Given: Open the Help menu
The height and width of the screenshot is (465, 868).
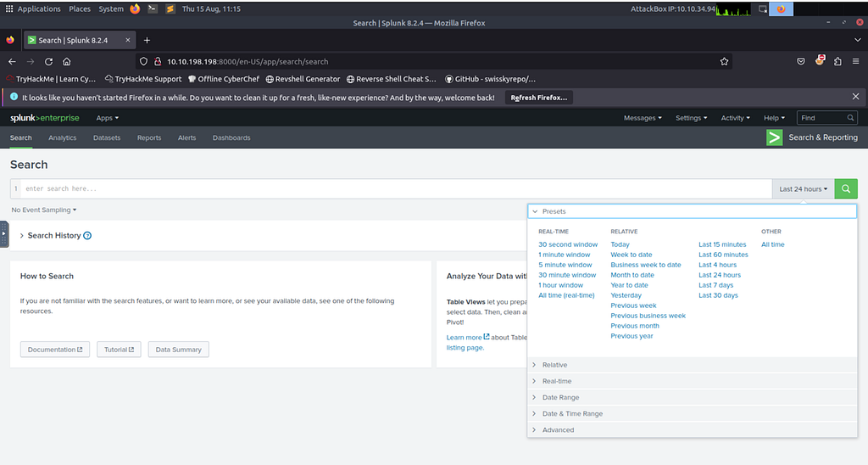Looking at the screenshot, I should (774, 118).
